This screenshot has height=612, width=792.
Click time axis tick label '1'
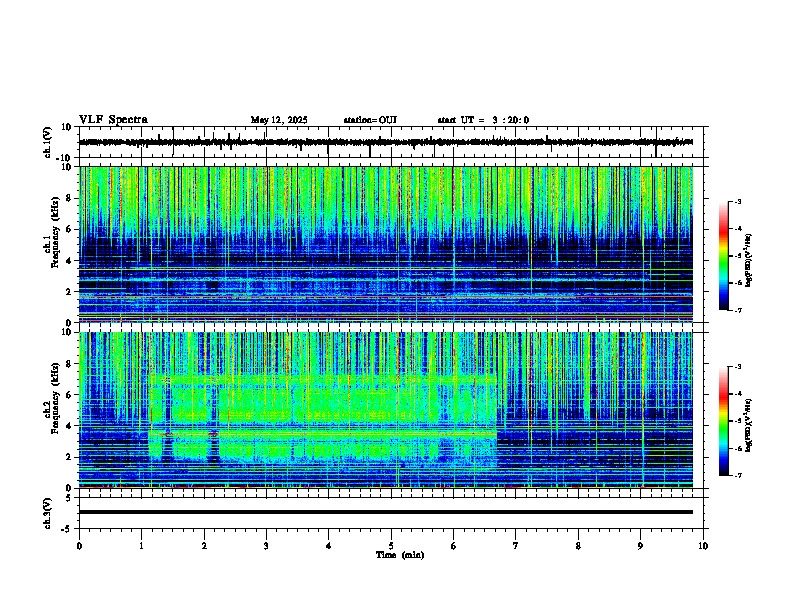(141, 546)
